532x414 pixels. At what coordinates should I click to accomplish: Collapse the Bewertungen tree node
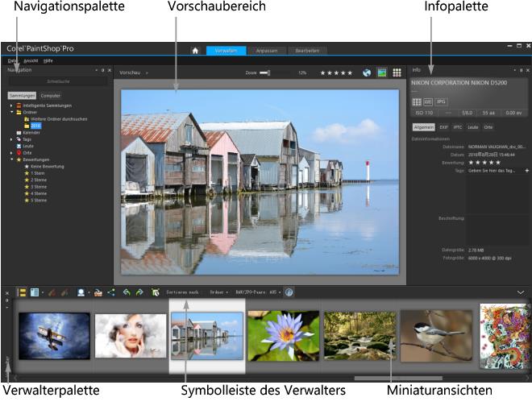[x=11, y=159]
